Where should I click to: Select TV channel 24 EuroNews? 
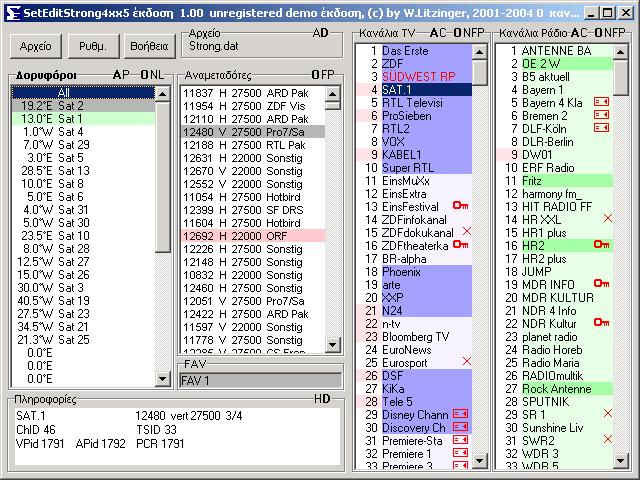pos(414,350)
